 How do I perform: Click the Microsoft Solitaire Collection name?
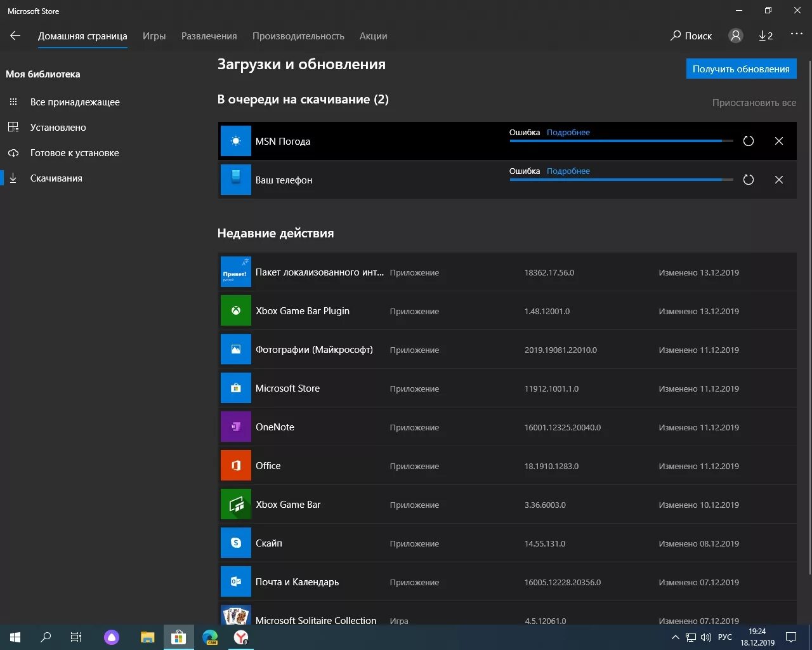click(316, 620)
